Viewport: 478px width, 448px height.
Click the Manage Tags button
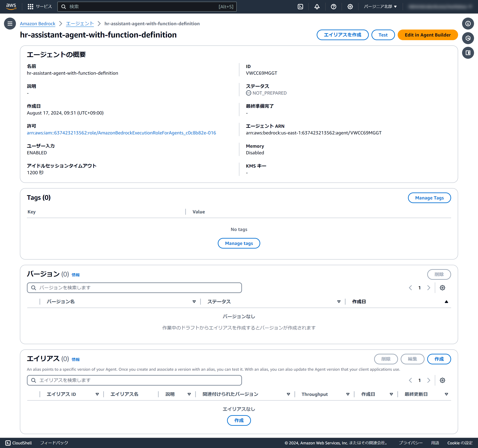click(x=429, y=198)
